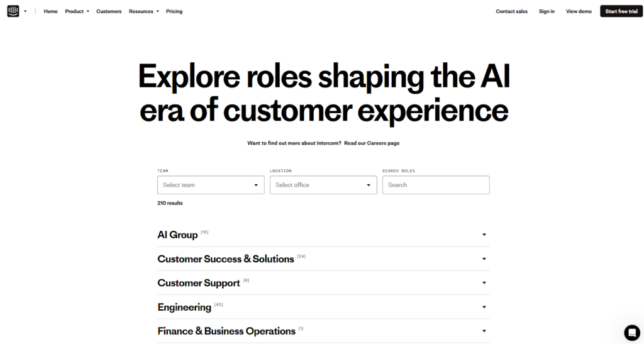Viewport: 644px width, 344px height.
Task: Open the Customers nav link
Action: (x=109, y=11)
